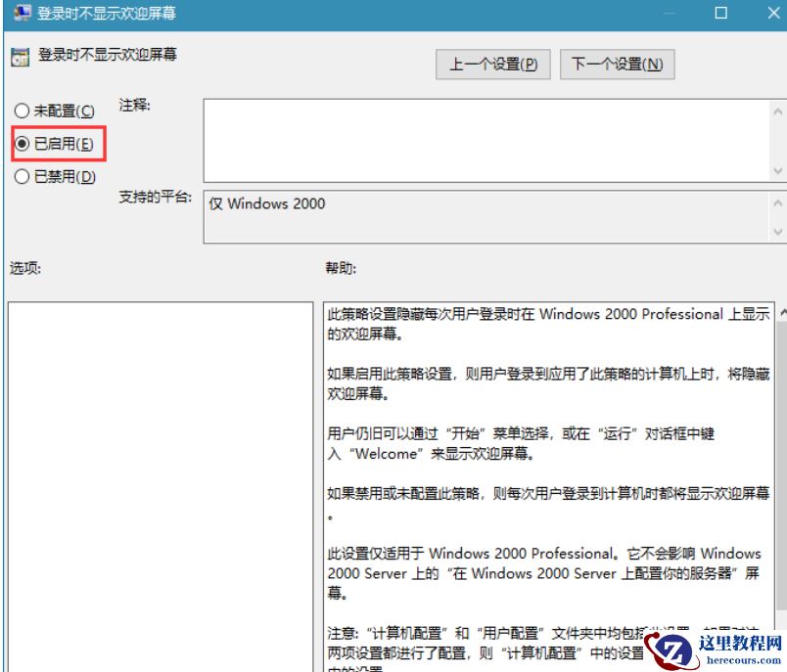Click the 支持的平台 field showing 仅 Windows 2000

[440, 203]
